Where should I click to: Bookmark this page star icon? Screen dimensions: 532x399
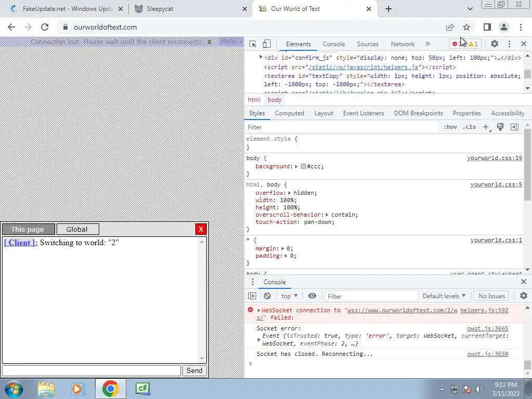[x=467, y=27]
